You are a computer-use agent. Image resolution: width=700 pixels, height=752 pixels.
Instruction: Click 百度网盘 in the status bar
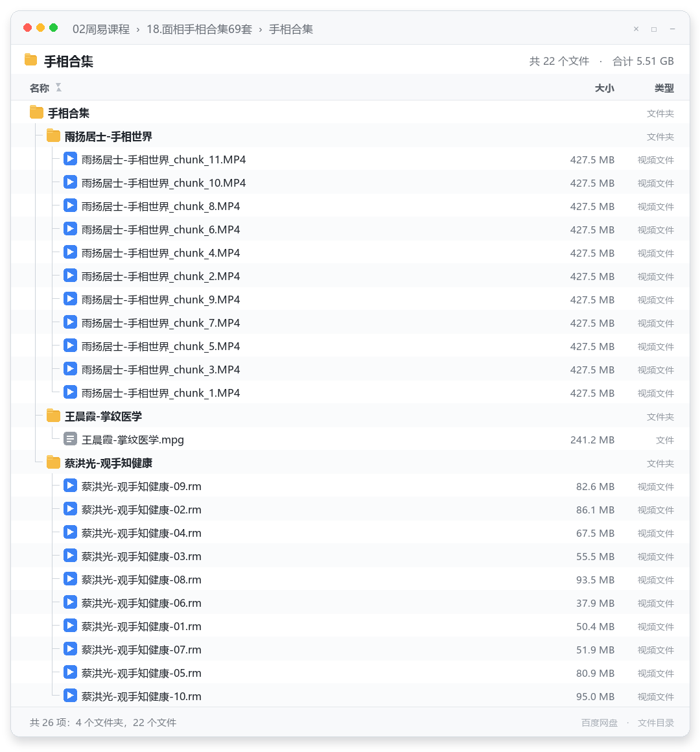coord(600,723)
